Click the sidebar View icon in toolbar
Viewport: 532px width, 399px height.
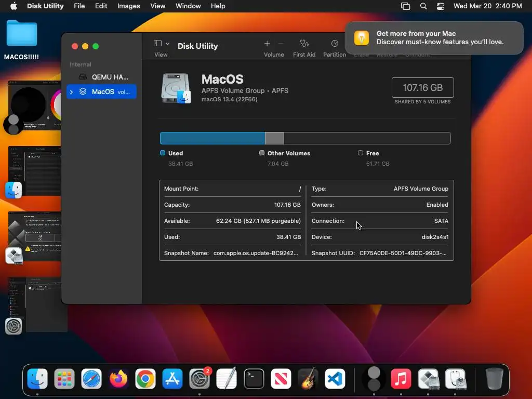tap(157, 44)
